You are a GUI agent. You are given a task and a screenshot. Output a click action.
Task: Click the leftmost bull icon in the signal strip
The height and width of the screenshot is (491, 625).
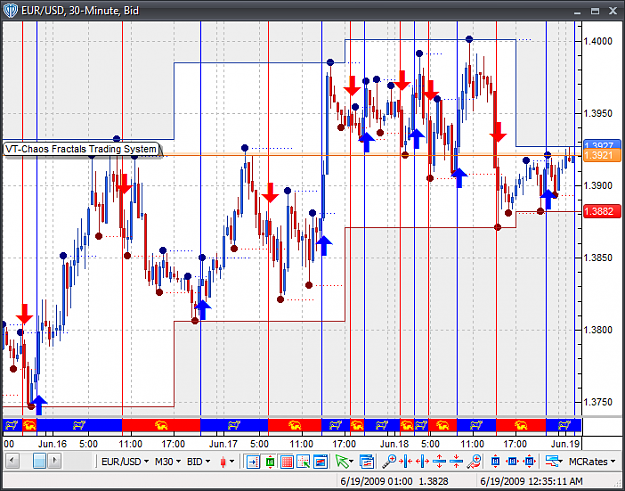pos(12,426)
